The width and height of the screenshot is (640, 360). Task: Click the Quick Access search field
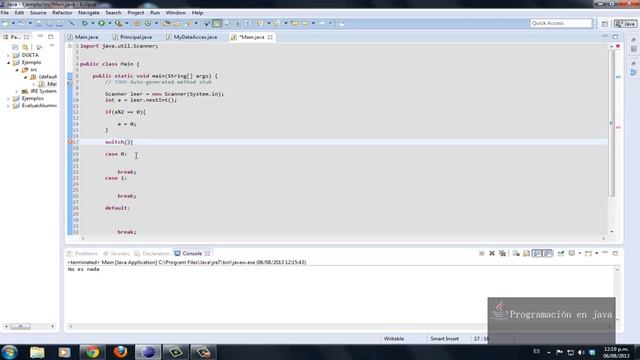click(x=561, y=23)
